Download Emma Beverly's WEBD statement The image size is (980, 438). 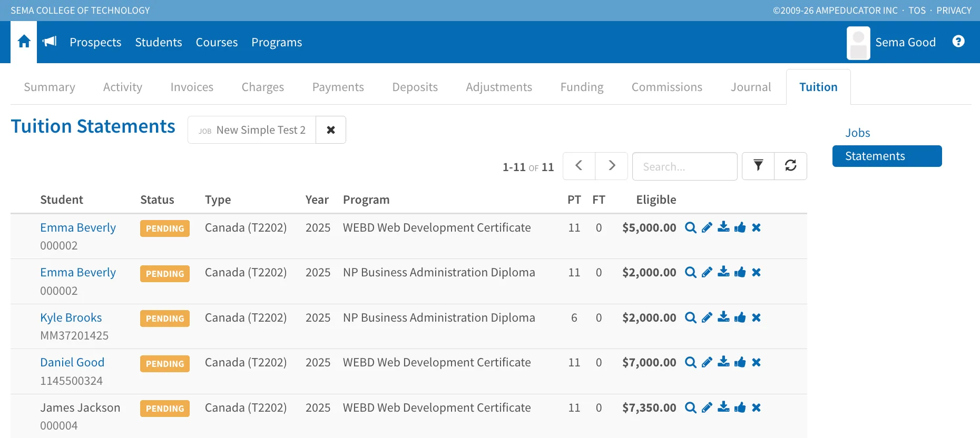tap(724, 227)
